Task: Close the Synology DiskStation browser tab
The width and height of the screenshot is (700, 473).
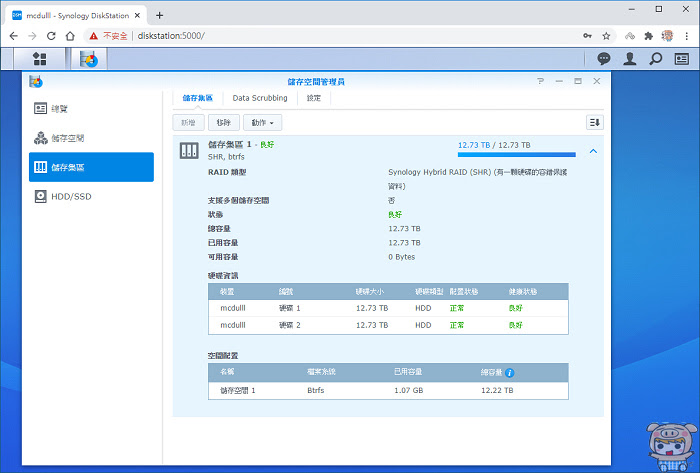Action: (138, 16)
